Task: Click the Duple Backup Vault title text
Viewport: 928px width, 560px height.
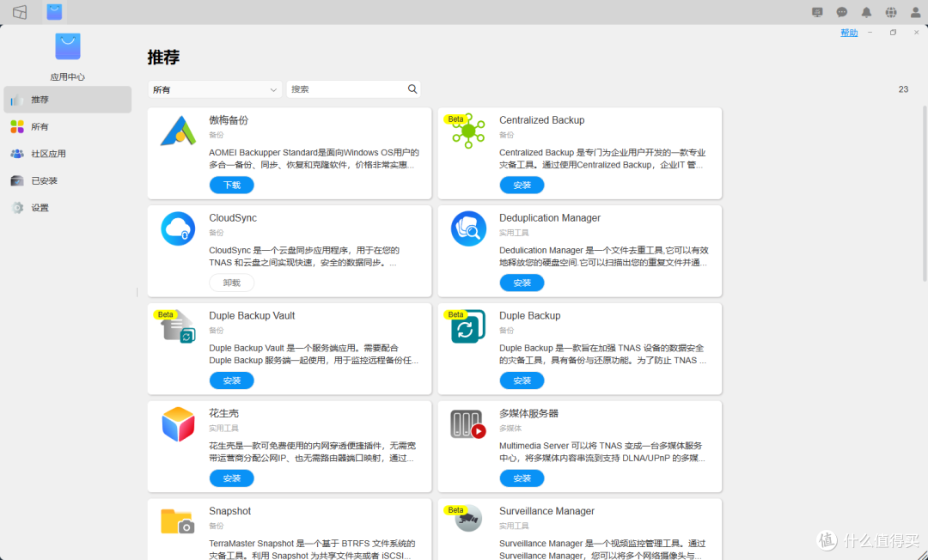Action: click(252, 316)
